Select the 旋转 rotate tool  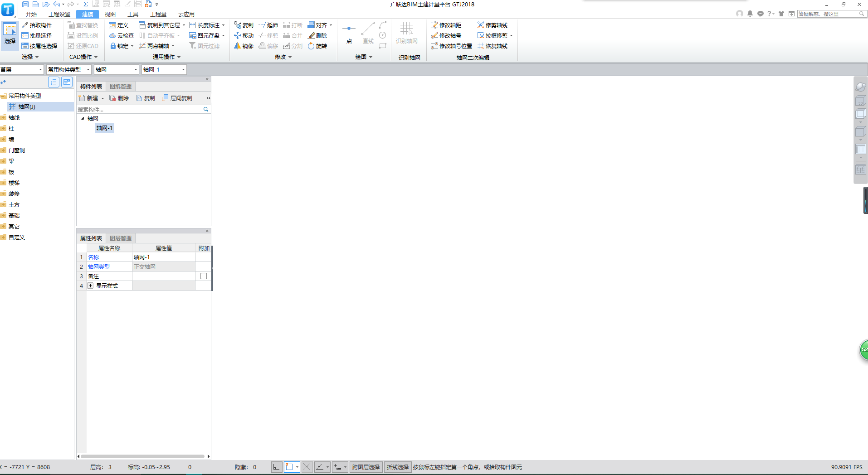pos(317,46)
